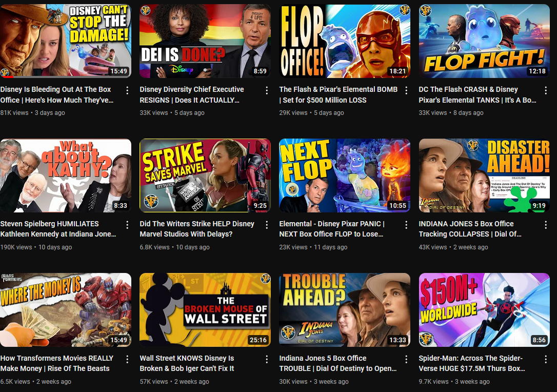This screenshot has height=392, width=557.
Task: Play the 'DEI IS DONE?' thumbnail video
Action: click(x=205, y=41)
